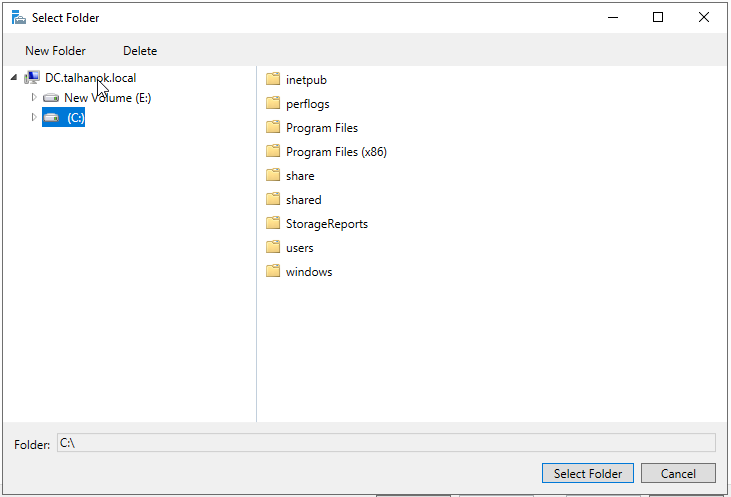Click the Folder path input field
Screen dimensions: 731x497
pyautogui.click(x=386, y=442)
